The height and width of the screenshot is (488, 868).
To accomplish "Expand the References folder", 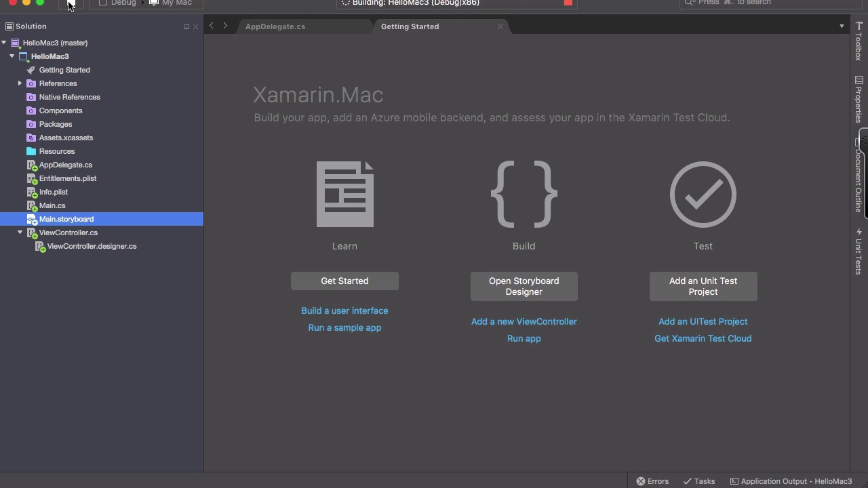I will click(x=20, y=83).
